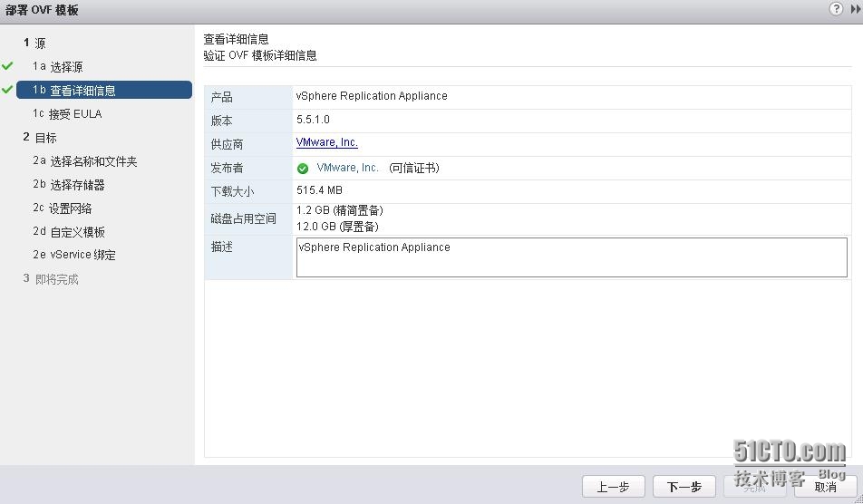Select step 2c 设置网络
The width and height of the screenshot is (863, 504).
63,208
